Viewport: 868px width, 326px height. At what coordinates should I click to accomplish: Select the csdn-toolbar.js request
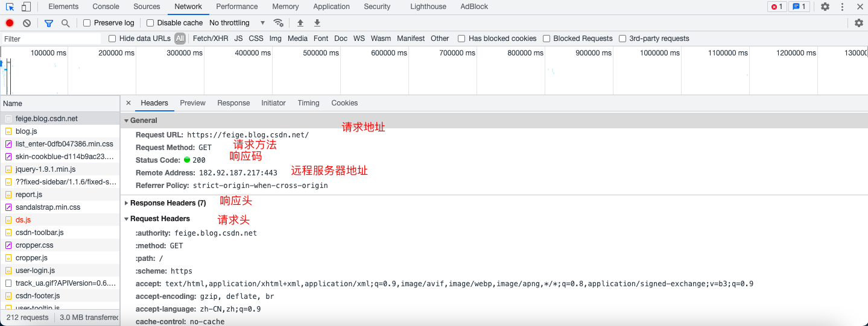60,233
